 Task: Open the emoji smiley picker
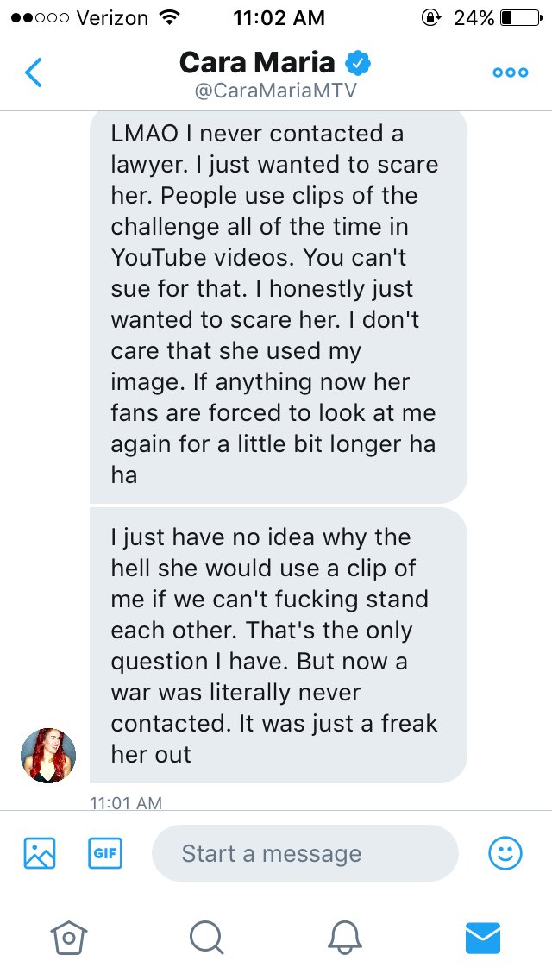click(x=505, y=853)
